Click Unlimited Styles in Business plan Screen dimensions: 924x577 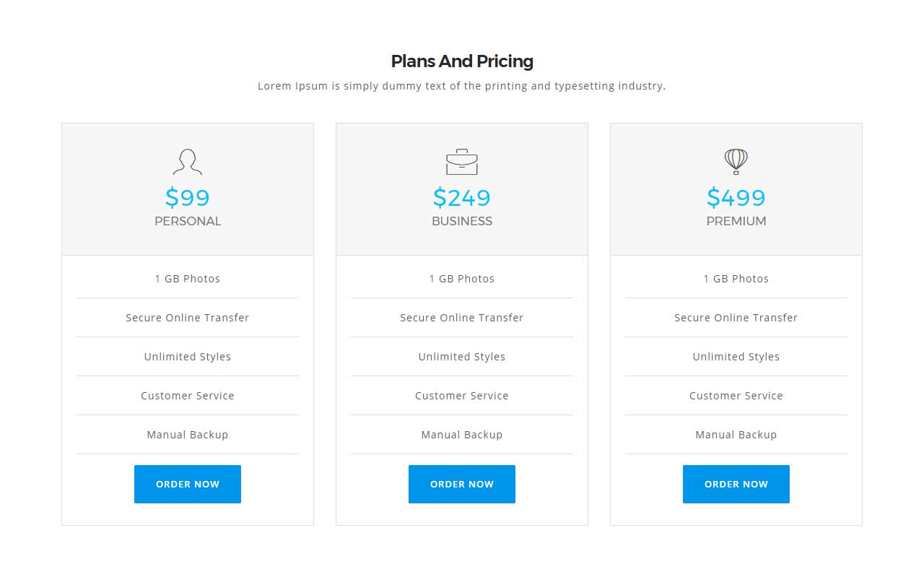coord(462,357)
